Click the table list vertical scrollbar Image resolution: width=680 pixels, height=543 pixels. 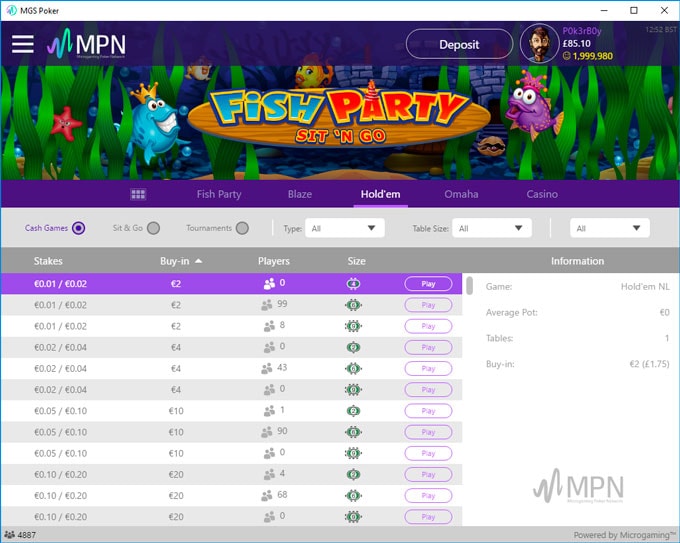(469, 287)
